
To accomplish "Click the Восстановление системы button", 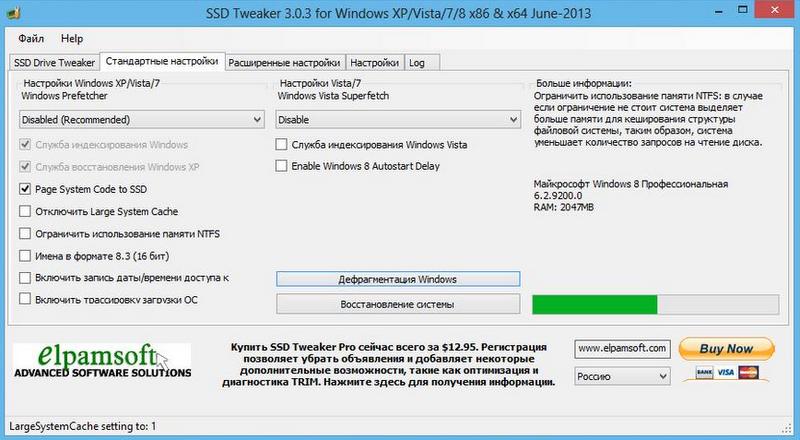I will [x=398, y=304].
